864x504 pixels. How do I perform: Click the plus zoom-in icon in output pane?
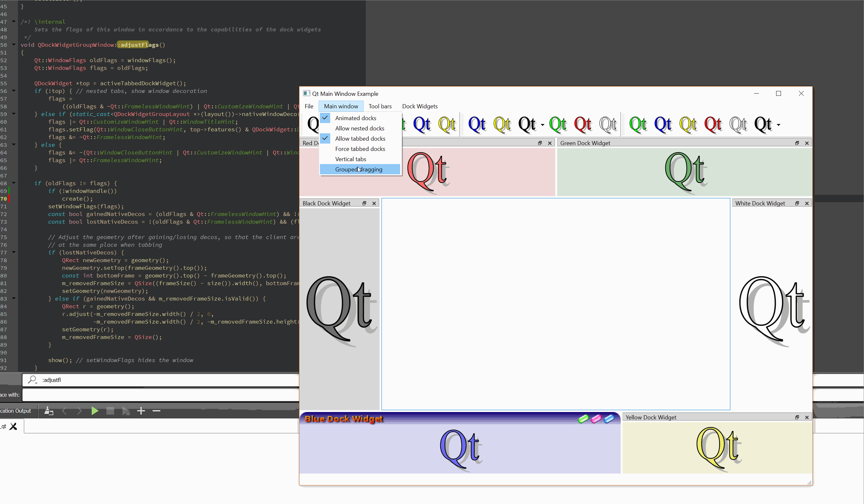pos(141,411)
